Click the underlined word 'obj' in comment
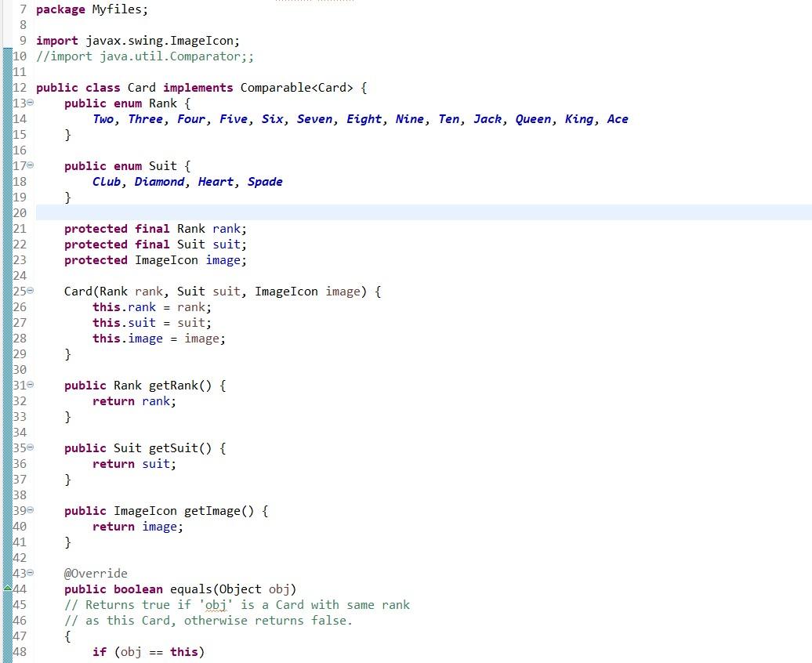The image size is (812, 663). [x=215, y=604]
